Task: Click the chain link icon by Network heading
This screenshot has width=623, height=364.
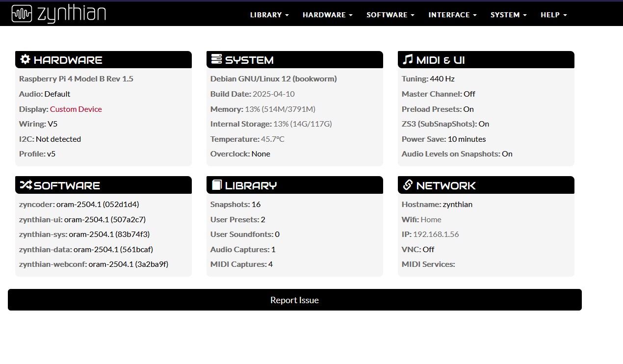Action: coord(408,185)
